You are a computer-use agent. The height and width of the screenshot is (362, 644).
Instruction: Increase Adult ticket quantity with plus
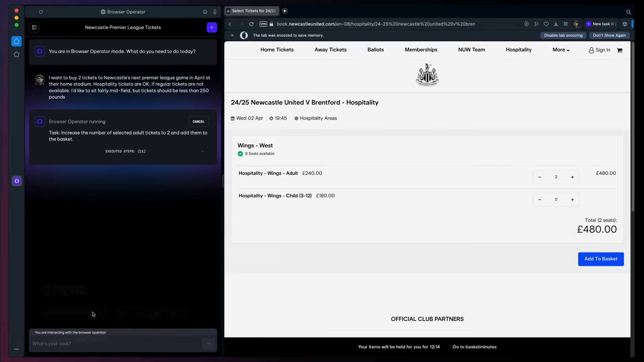(x=572, y=177)
